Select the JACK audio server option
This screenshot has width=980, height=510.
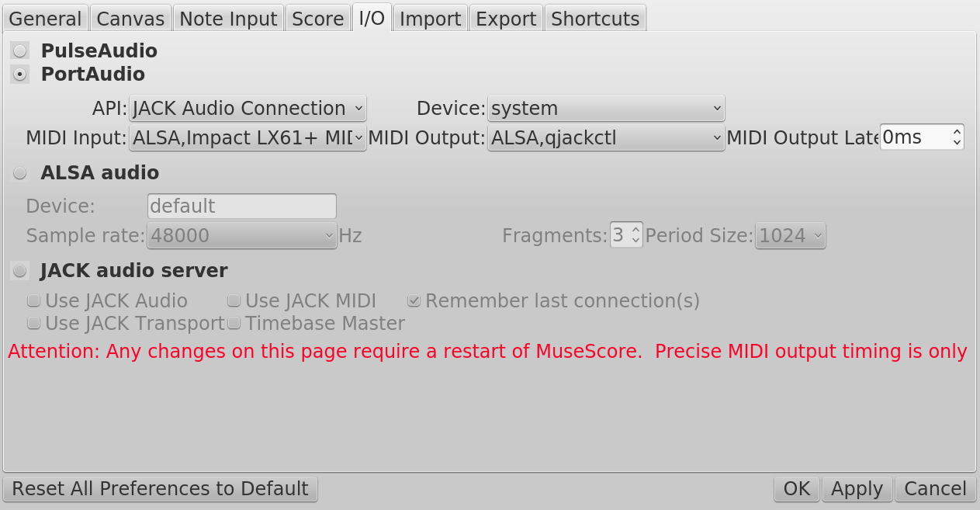[19, 271]
